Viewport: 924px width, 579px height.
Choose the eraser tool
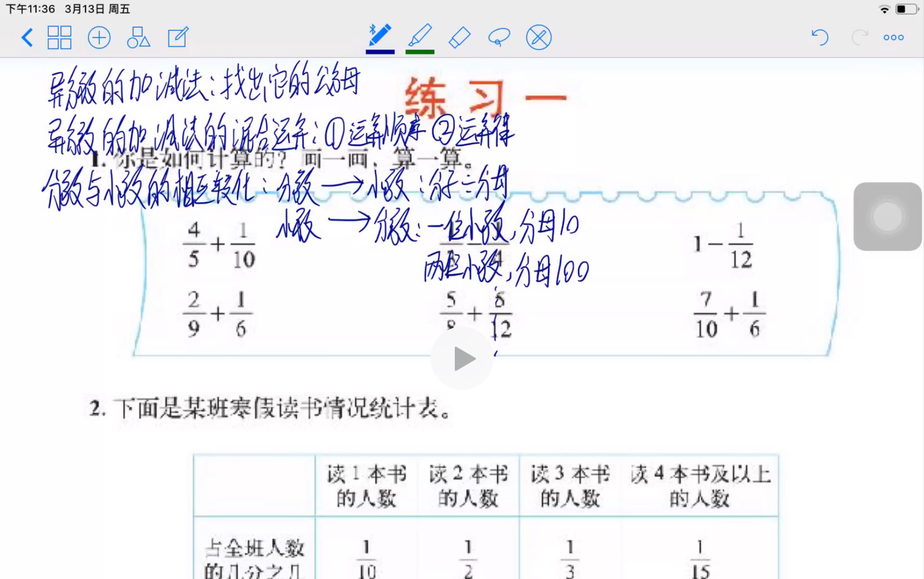tap(459, 38)
